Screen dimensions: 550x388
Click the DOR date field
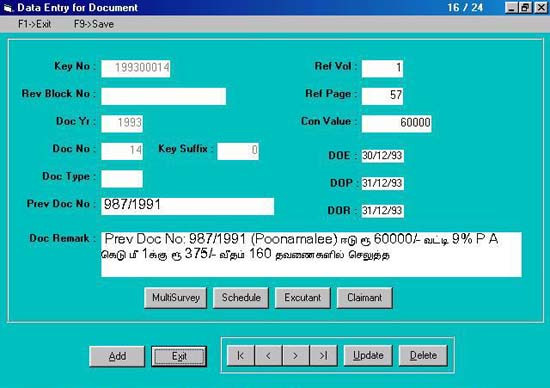383,211
